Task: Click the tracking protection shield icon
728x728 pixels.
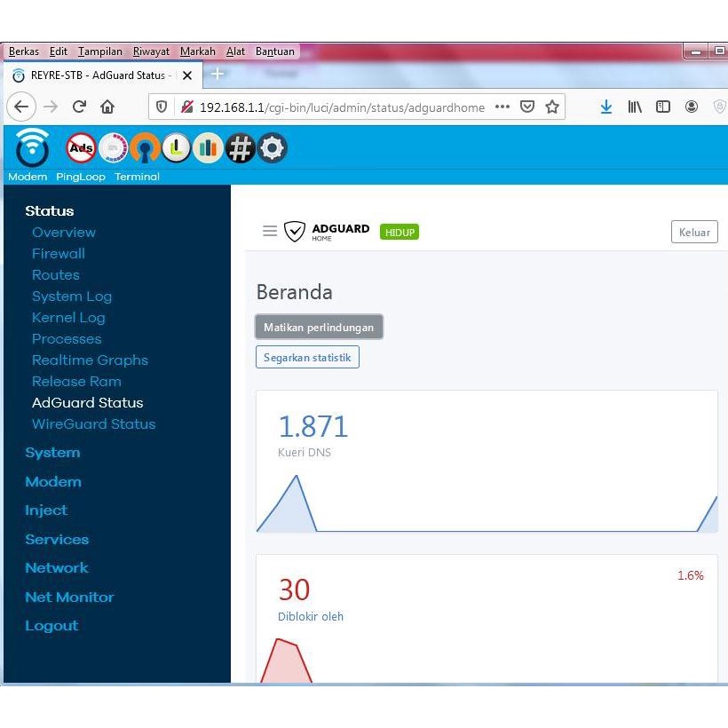Action: click(161, 107)
